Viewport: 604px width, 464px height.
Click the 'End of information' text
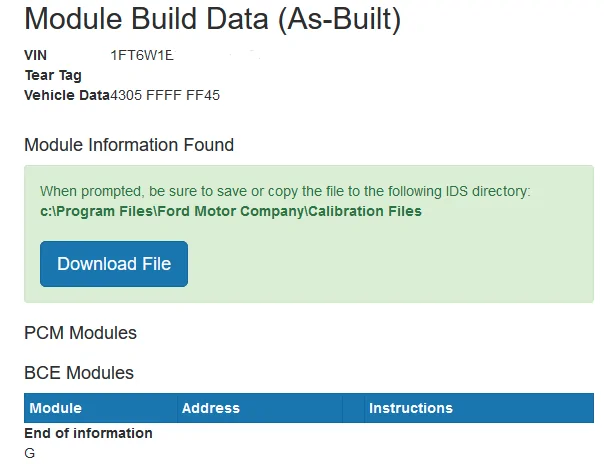pos(88,433)
